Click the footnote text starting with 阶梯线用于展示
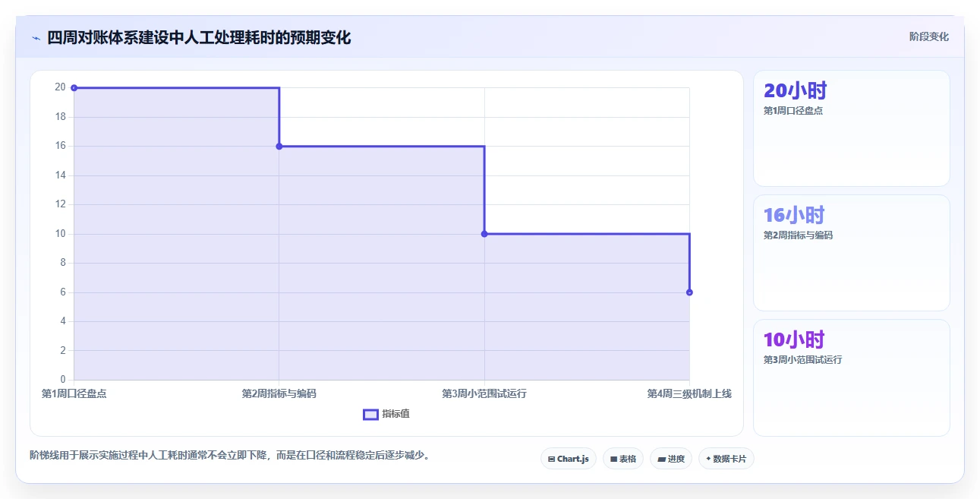 tap(229, 456)
